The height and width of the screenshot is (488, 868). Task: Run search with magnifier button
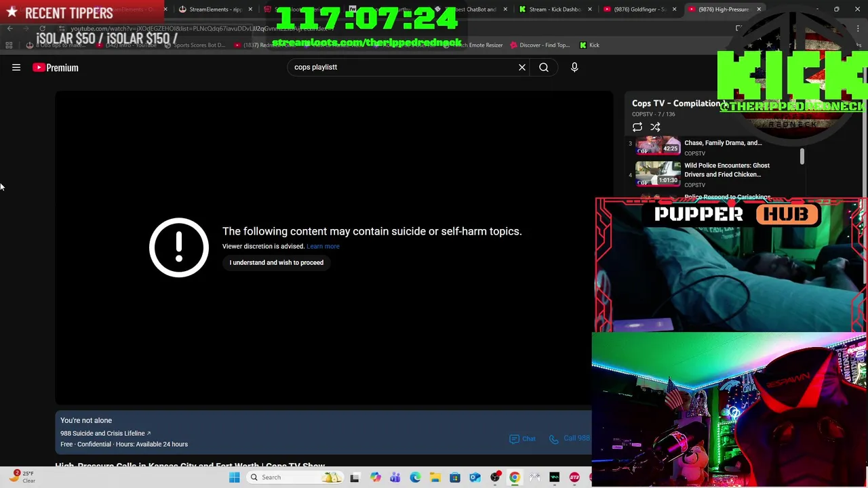(x=544, y=67)
